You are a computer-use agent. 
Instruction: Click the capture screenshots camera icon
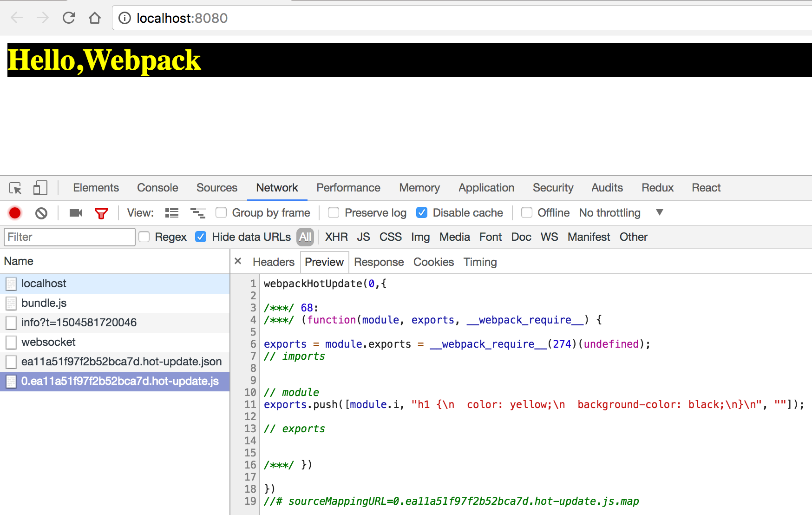(75, 213)
